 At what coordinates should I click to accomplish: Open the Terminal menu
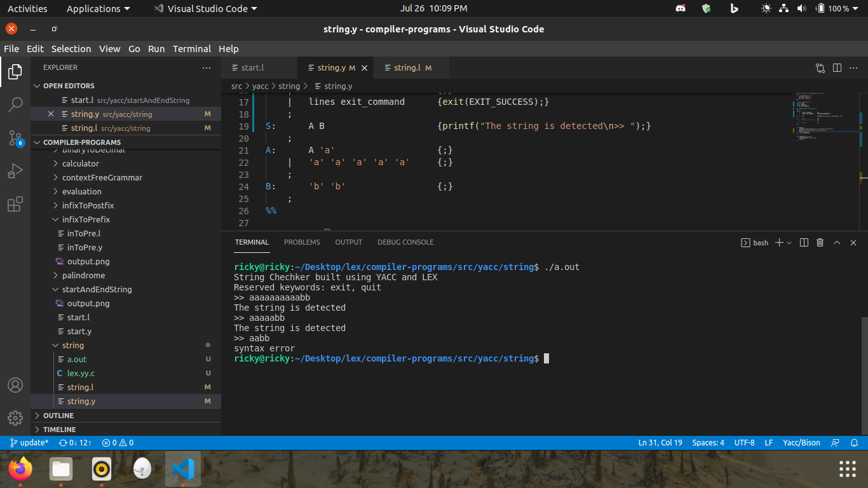pyautogui.click(x=192, y=49)
